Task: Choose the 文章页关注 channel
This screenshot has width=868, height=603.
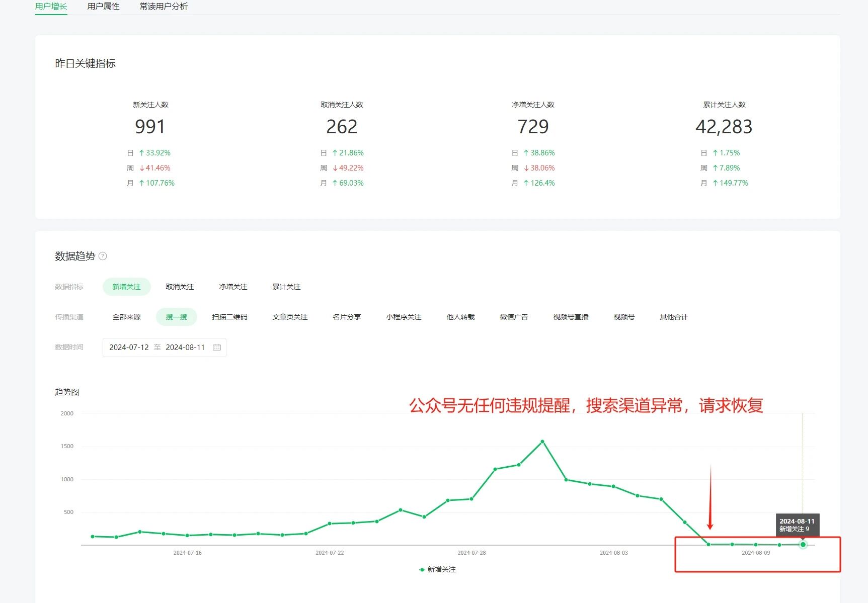Action: [290, 317]
